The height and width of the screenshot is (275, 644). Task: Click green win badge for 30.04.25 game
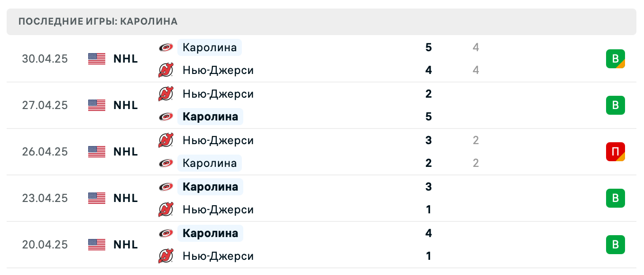pos(615,59)
